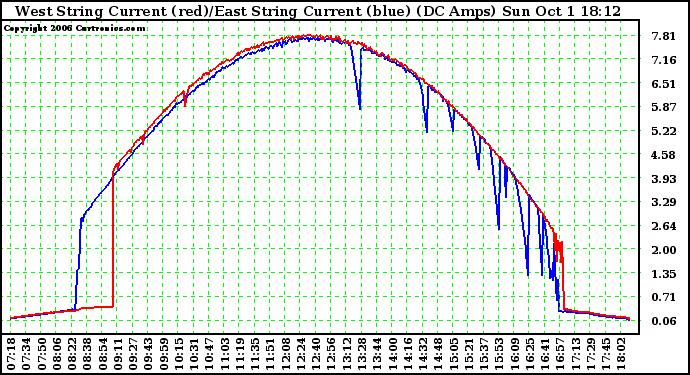Click the 14:48 time label
Image resolution: width=690 pixels, height=375 pixels.
pos(438,354)
